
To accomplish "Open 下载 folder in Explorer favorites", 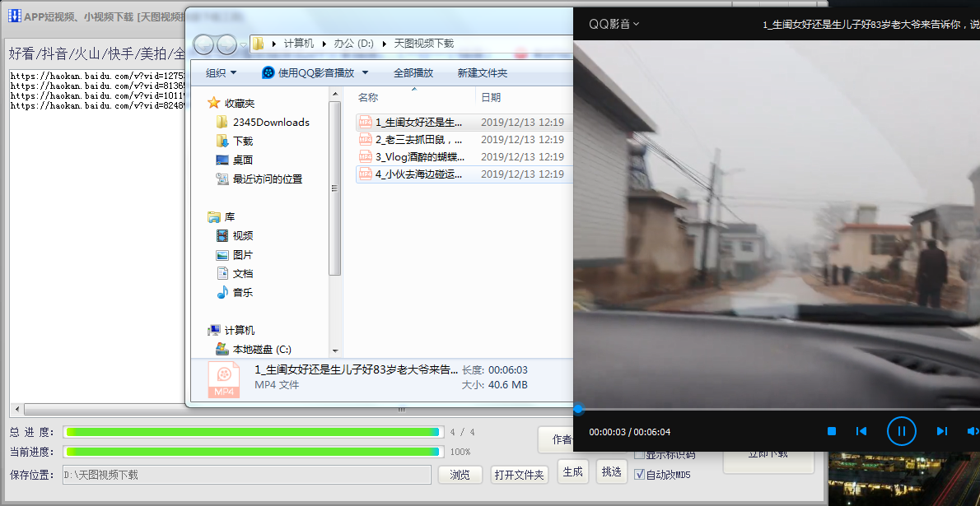I will click(235, 142).
